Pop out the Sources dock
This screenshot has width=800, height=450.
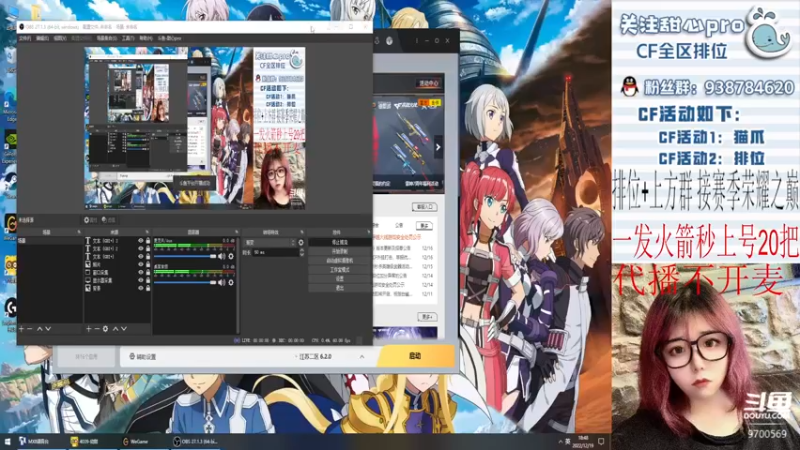point(147,232)
